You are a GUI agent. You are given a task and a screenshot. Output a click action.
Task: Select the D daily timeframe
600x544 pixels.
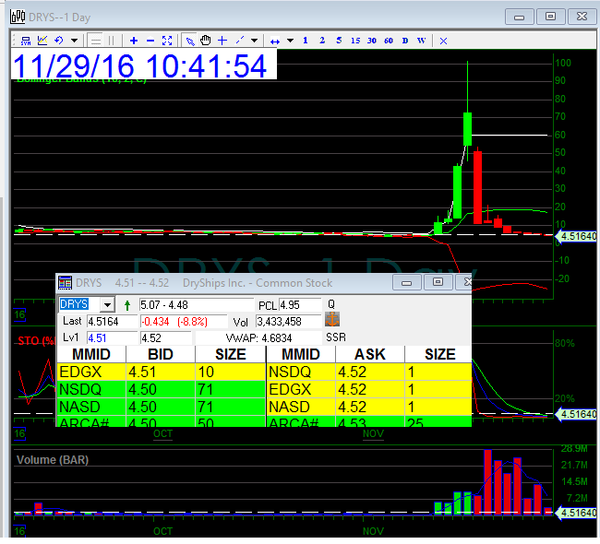point(405,40)
